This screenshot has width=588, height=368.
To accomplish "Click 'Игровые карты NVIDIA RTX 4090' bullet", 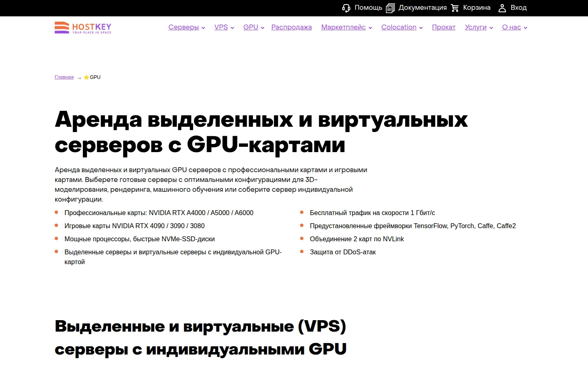I will 134,226.
